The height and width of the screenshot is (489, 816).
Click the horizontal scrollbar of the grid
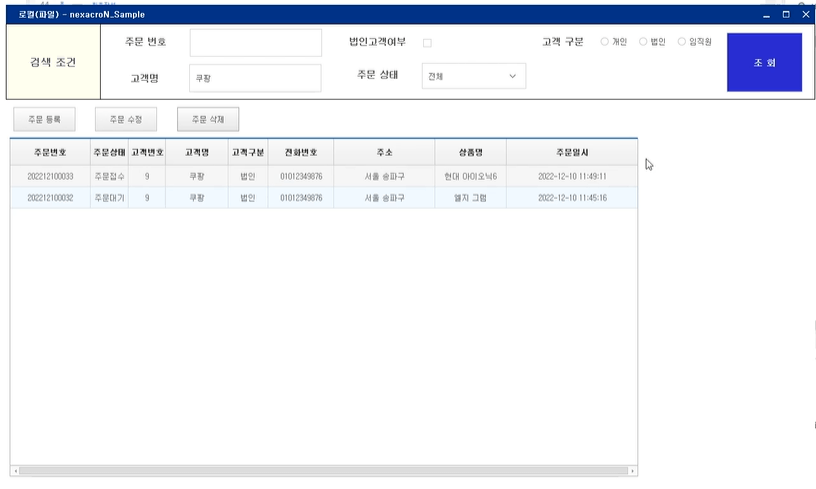324,471
